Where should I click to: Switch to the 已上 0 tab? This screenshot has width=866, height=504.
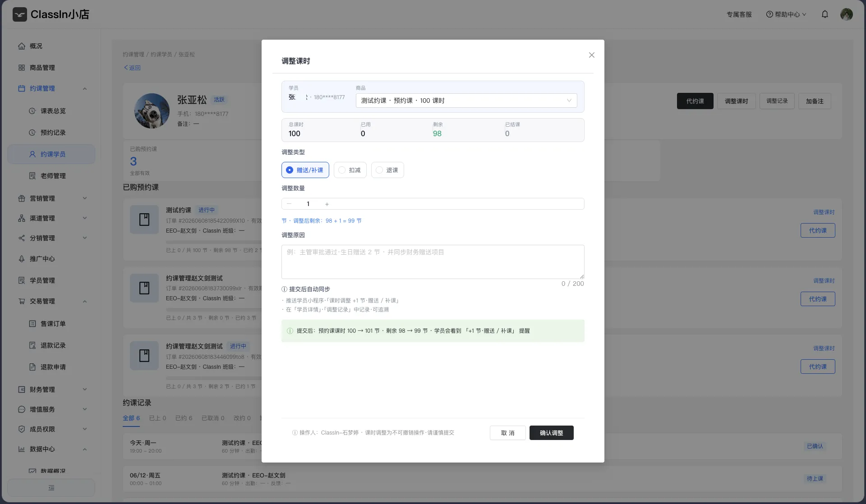click(157, 418)
